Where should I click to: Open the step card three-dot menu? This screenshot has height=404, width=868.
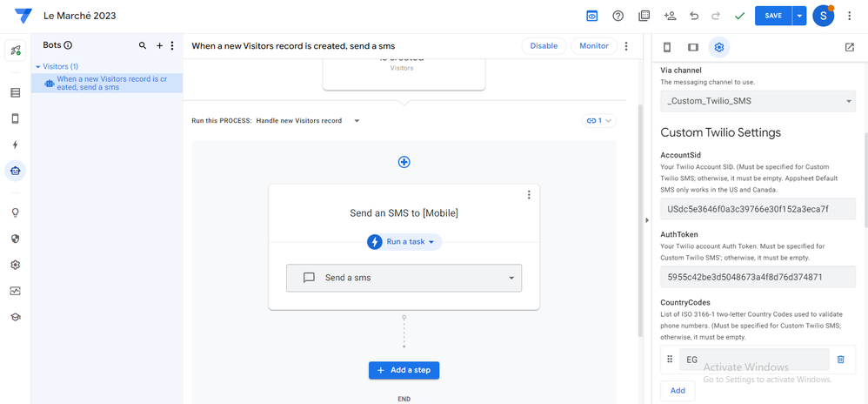529,194
